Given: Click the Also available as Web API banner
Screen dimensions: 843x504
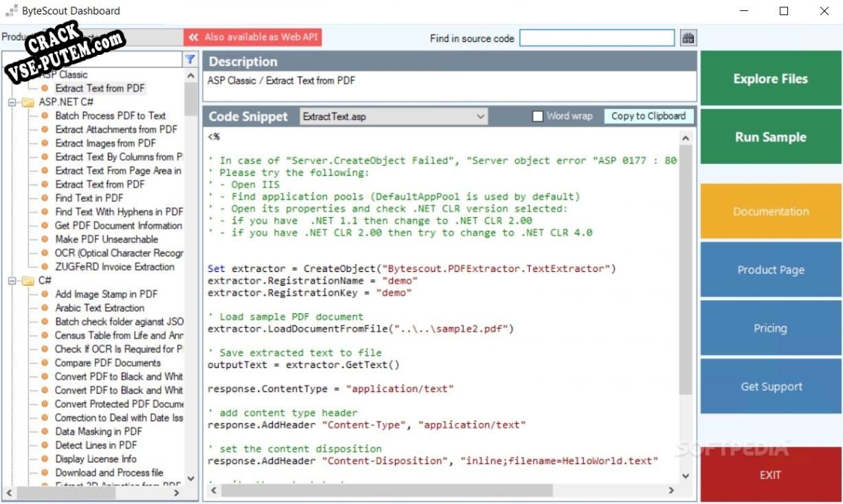Looking at the screenshot, I should (x=253, y=37).
